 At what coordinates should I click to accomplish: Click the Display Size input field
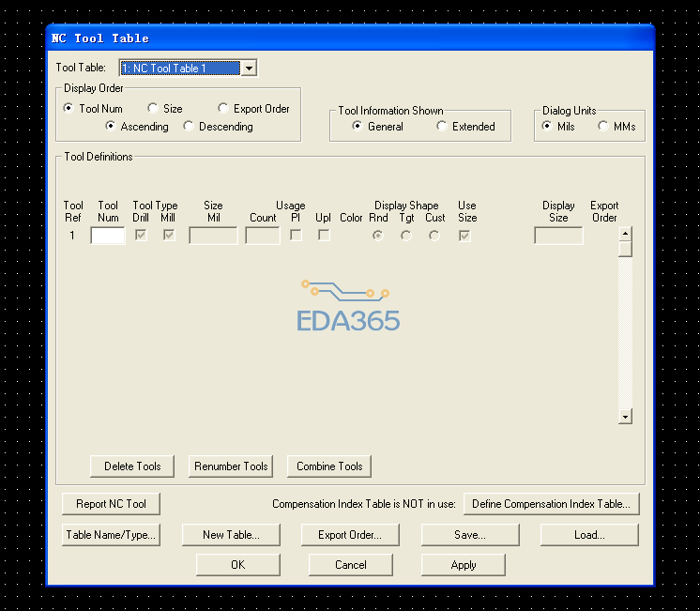558,236
